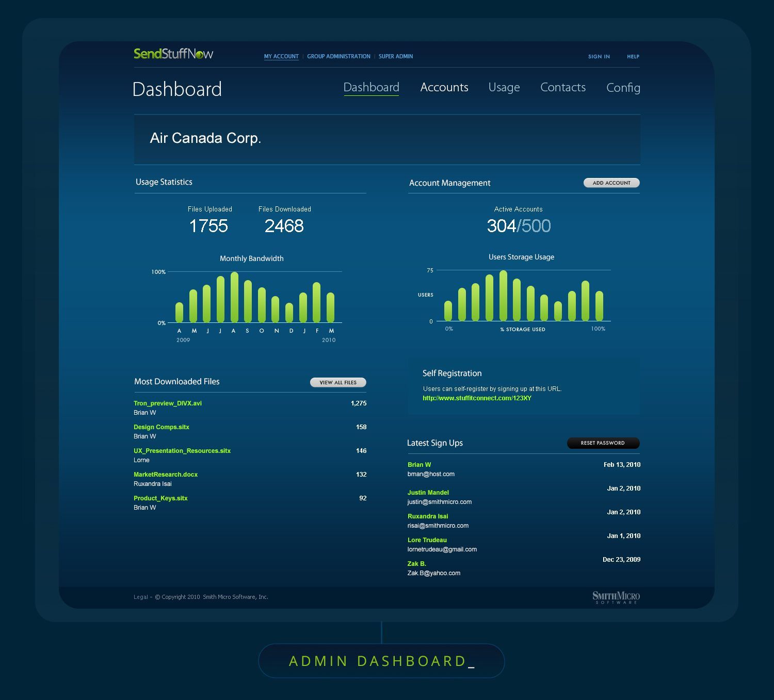Image resolution: width=774 pixels, height=700 pixels.
Task: Select UX_Presentation_Resources.sitx file
Action: tap(182, 451)
